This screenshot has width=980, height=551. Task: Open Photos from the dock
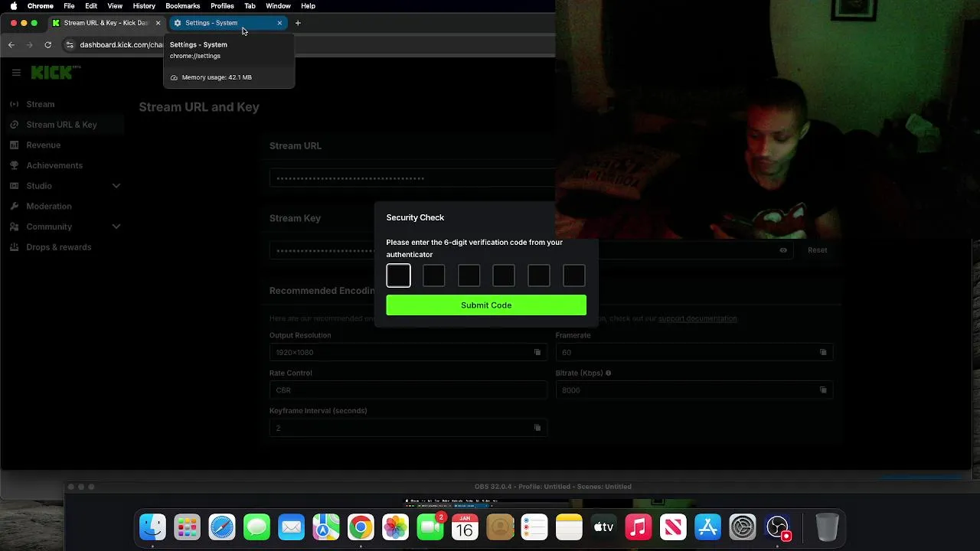(396, 527)
